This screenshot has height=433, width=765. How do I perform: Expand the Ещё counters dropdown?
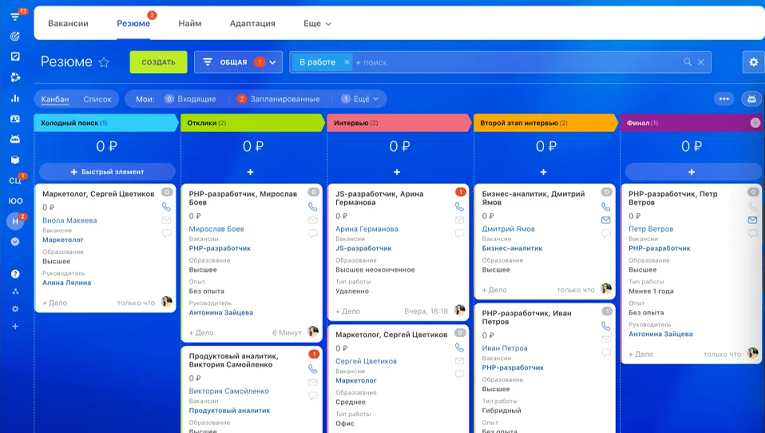(360, 99)
